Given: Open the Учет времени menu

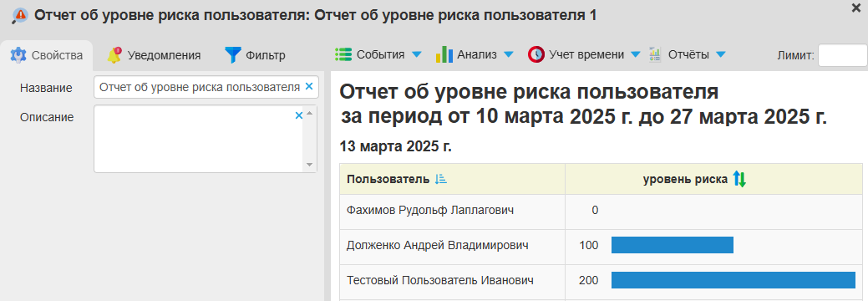Looking at the screenshot, I should click(x=585, y=54).
